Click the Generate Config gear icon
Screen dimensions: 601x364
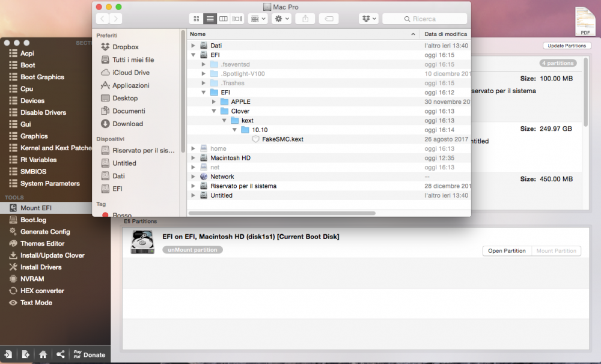click(13, 231)
